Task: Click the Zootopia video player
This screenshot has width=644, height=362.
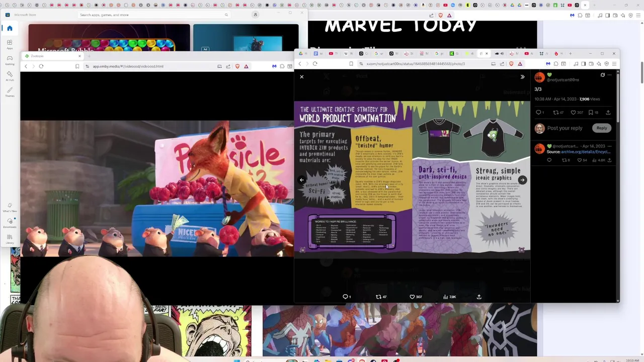Action: pos(157,189)
